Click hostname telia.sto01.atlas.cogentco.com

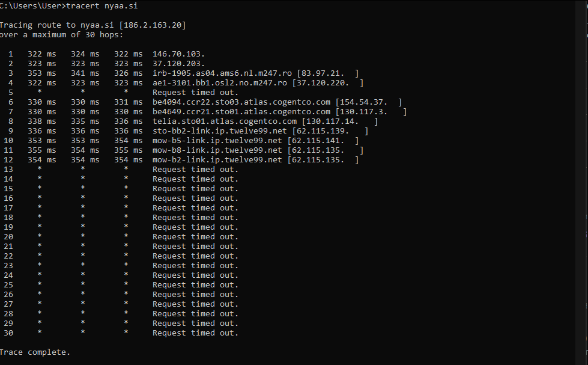(225, 121)
